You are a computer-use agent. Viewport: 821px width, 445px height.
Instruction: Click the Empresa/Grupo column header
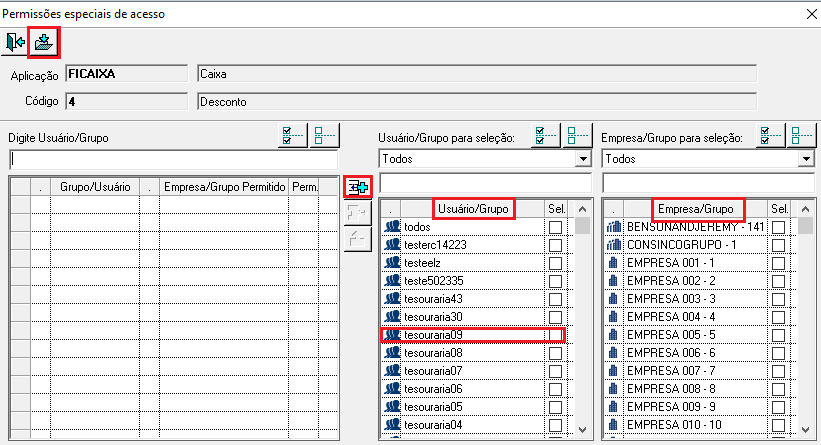(x=696, y=209)
